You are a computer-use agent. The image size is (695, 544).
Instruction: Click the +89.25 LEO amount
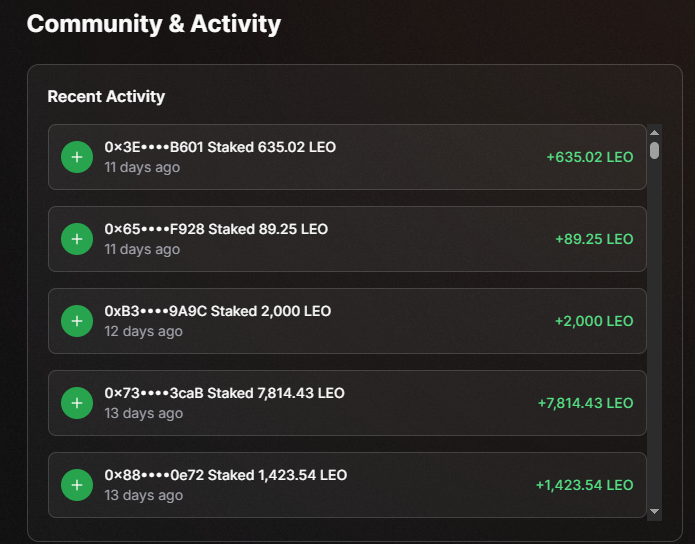click(594, 239)
